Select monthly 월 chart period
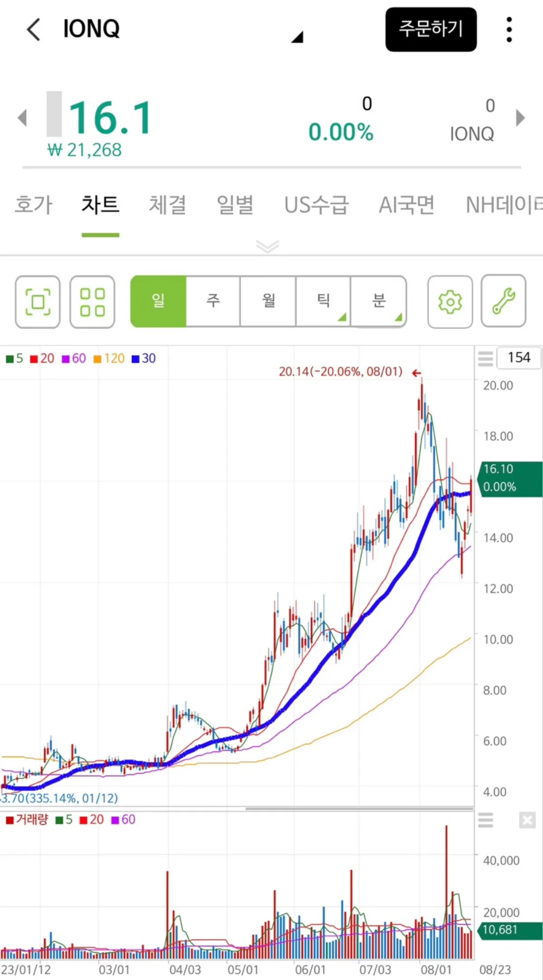Viewport: 543px width, 980px height. pyautogui.click(x=268, y=301)
